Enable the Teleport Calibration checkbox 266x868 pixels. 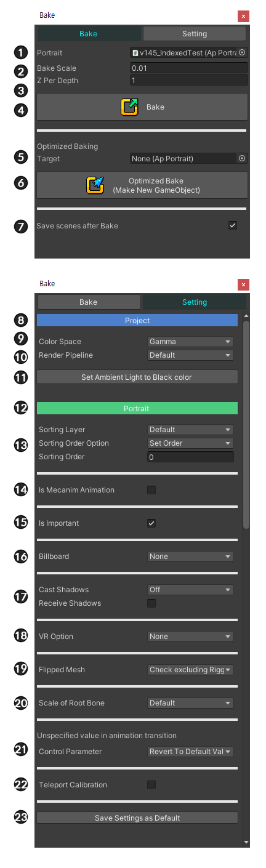[151, 785]
